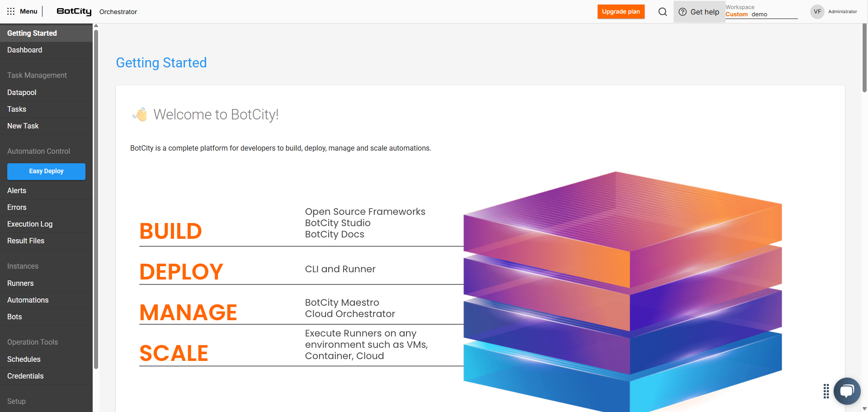Click the MANAGE heading
The image size is (868, 412).
pyautogui.click(x=188, y=313)
